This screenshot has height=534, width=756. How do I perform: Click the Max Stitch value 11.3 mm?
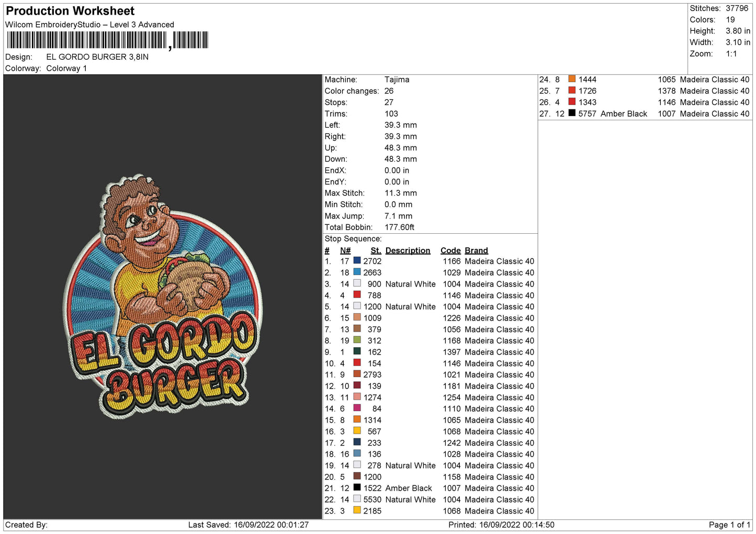(x=401, y=193)
